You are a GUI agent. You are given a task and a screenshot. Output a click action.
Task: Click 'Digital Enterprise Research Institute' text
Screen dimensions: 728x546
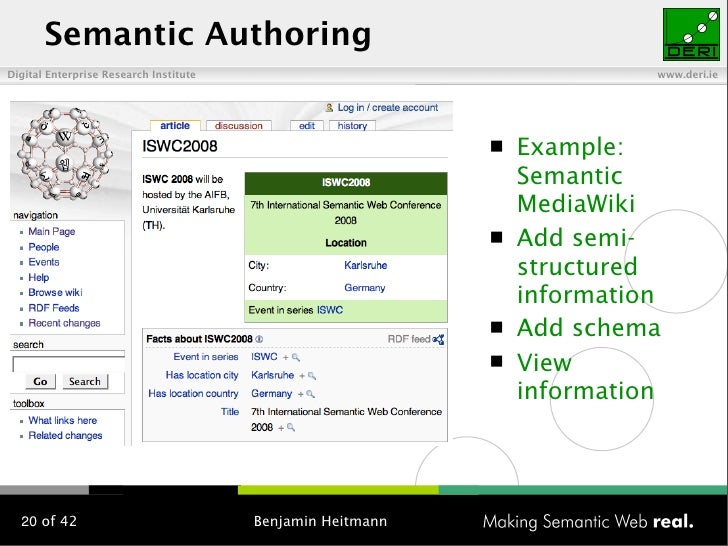(102, 75)
